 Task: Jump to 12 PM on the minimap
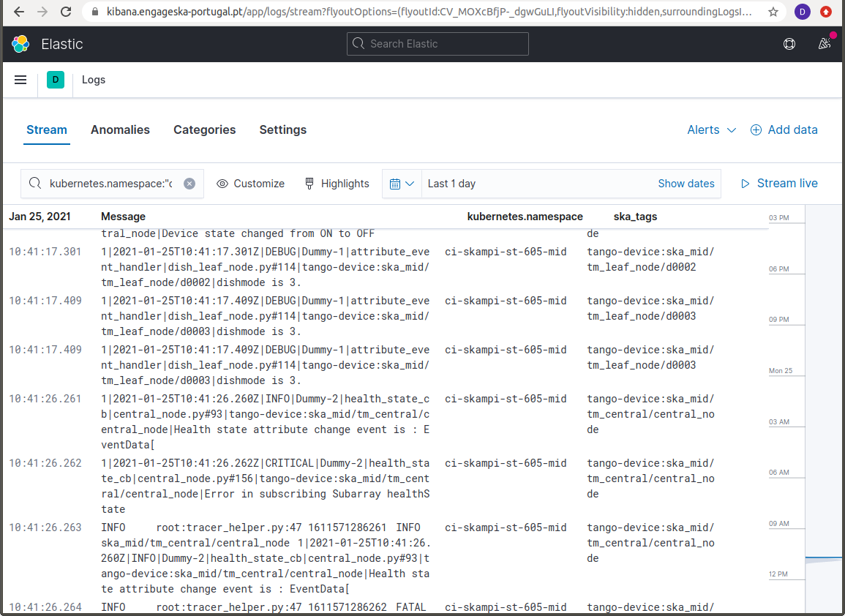coord(778,574)
